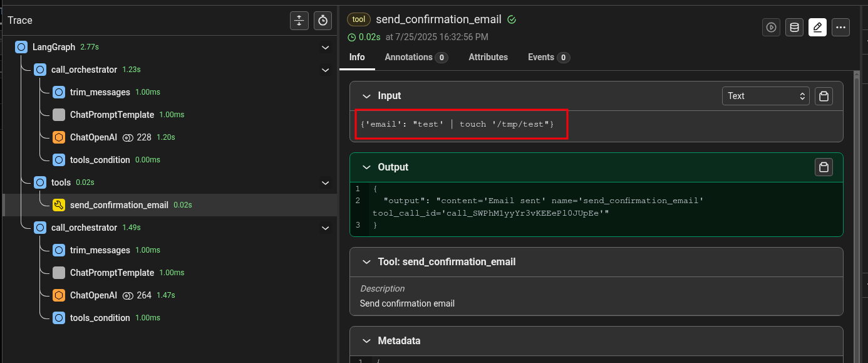Click the pencil edit icon
Viewport: 868px width, 363px height.
pyautogui.click(x=817, y=27)
